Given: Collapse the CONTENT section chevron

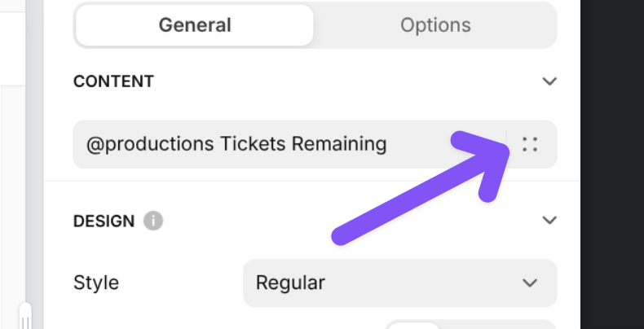Looking at the screenshot, I should pos(549,81).
